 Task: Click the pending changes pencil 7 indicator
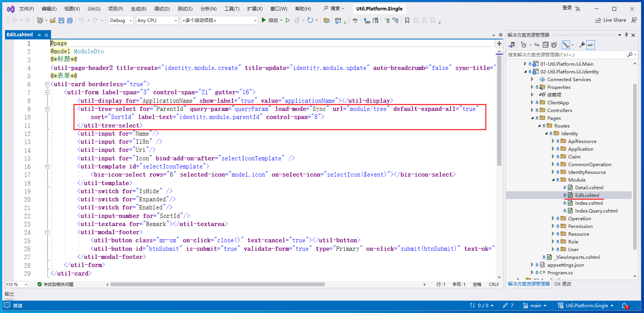coord(508,306)
